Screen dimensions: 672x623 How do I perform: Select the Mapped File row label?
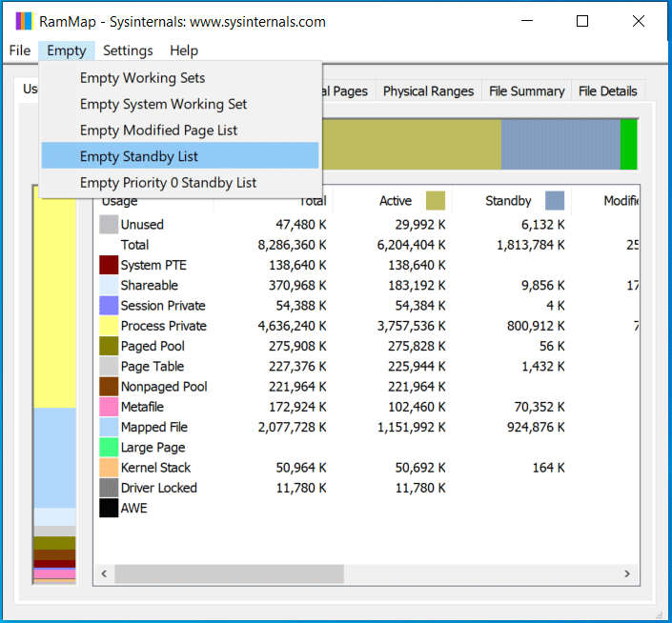[x=154, y=427]
